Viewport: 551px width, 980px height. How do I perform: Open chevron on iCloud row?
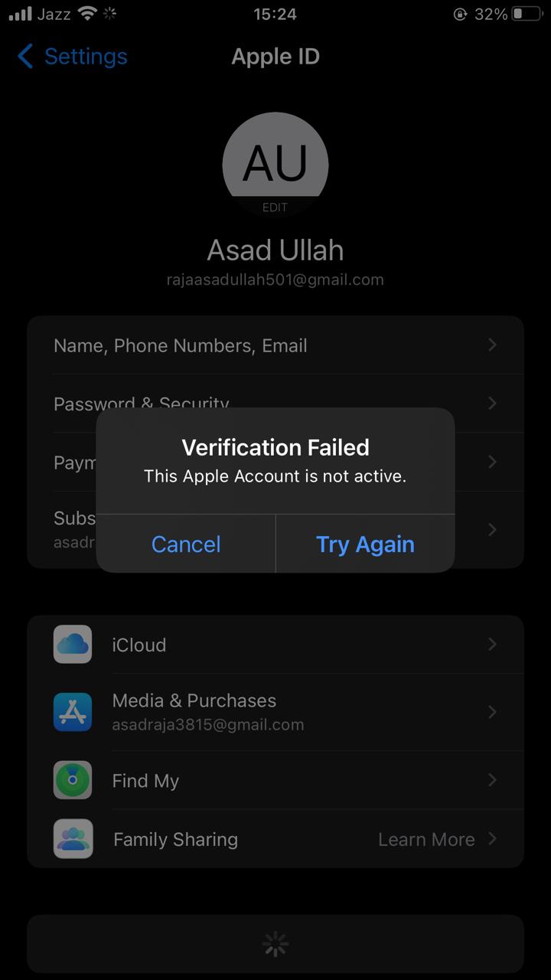[493, 645]
